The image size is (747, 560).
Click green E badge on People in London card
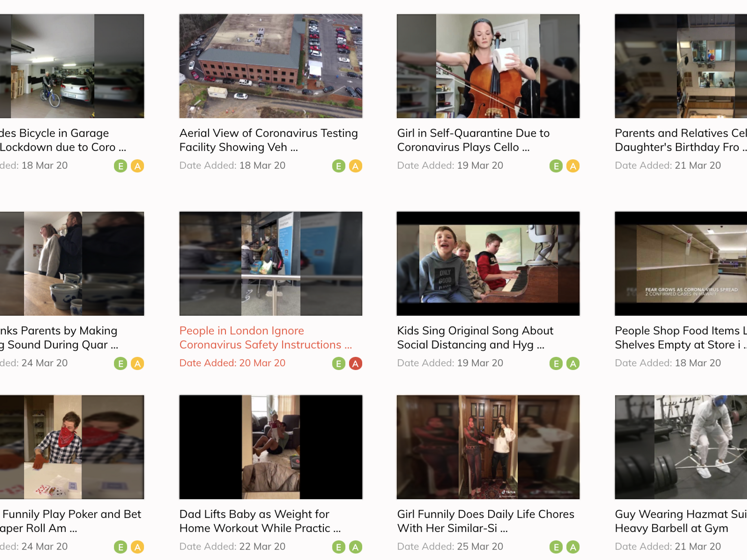click(338, 363)
